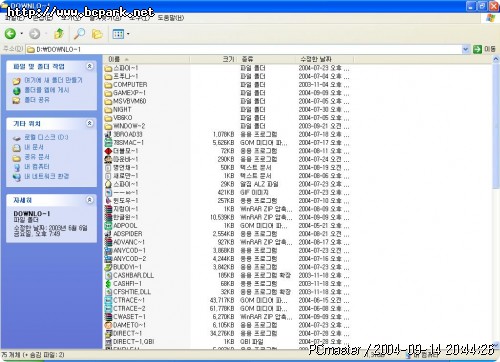Click the 43,717KB size cell

coord(222,300)
